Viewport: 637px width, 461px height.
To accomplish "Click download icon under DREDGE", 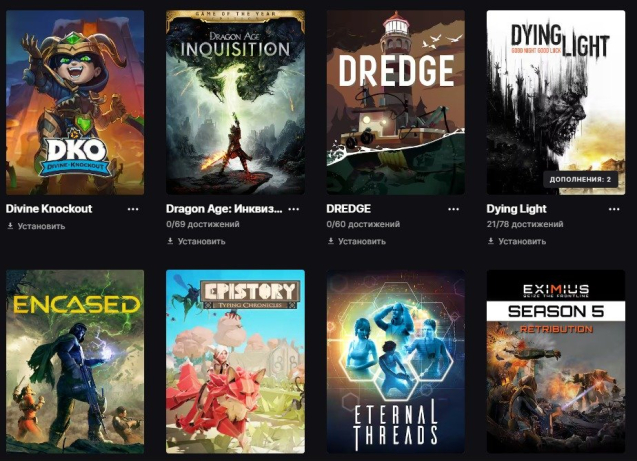I will [x=331, y=241].
